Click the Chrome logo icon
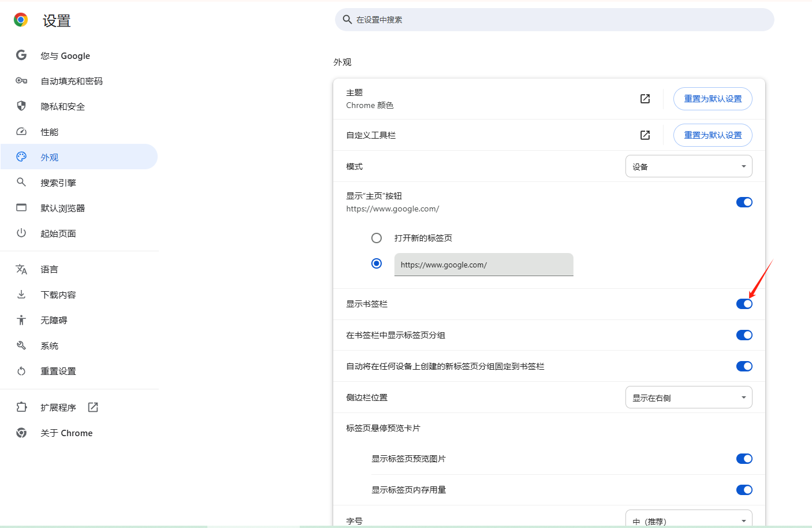The height and width of the screenshot is (528, 812). [x=21, y=20]
